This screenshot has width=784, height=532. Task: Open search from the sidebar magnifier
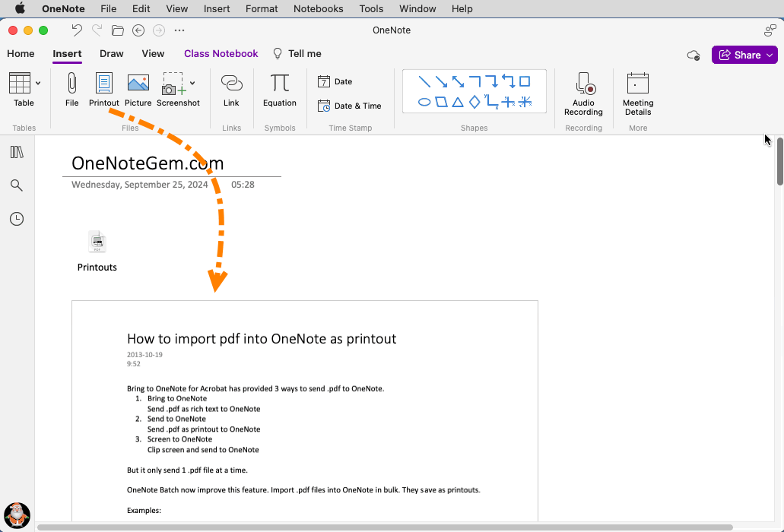click(17, 185)
